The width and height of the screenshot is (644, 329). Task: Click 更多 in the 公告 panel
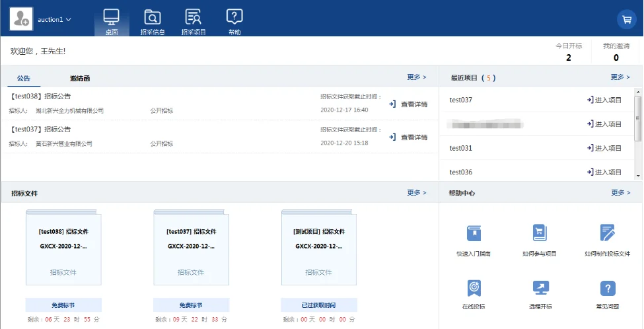coord(417,77)
